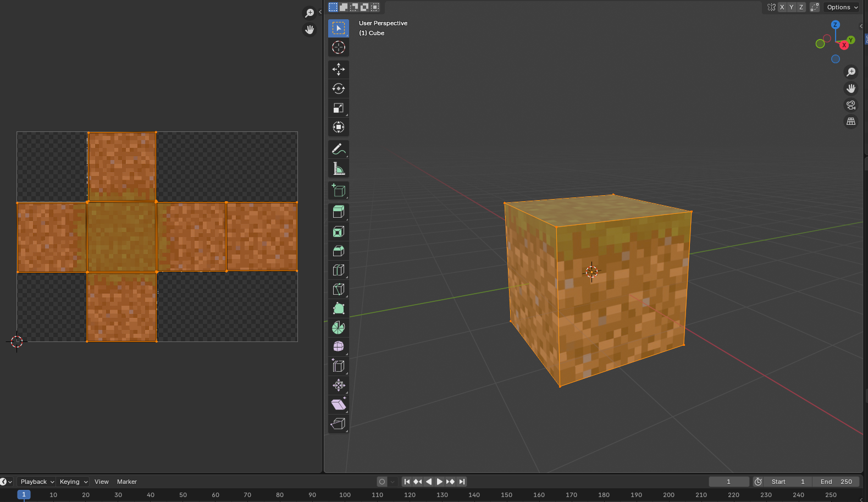868x502 pixels.
Task: Toggle use preview range clock icon
Action: [x=758, y=482]
